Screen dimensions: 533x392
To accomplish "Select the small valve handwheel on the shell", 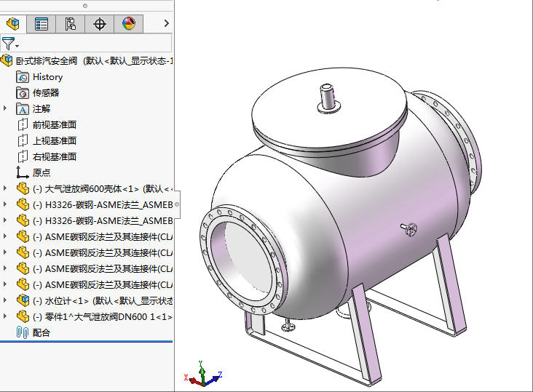I will point(409,229).
